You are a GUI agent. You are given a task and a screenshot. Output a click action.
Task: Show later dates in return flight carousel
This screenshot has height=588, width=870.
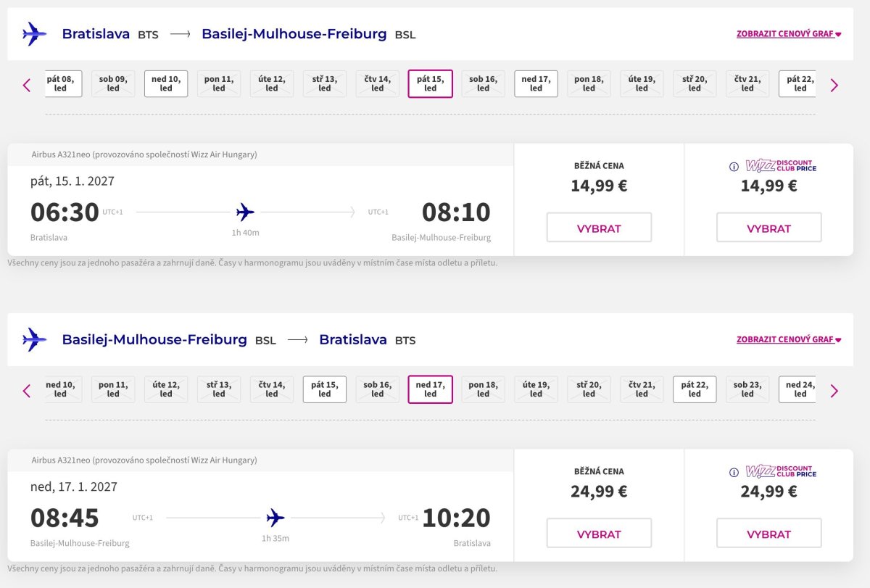(x=834, y=391)
